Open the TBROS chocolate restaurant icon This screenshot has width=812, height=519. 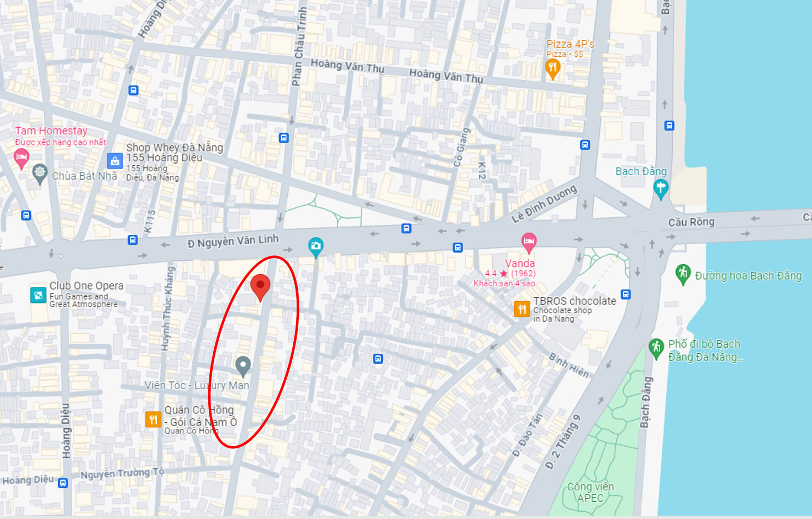(522, 309)
